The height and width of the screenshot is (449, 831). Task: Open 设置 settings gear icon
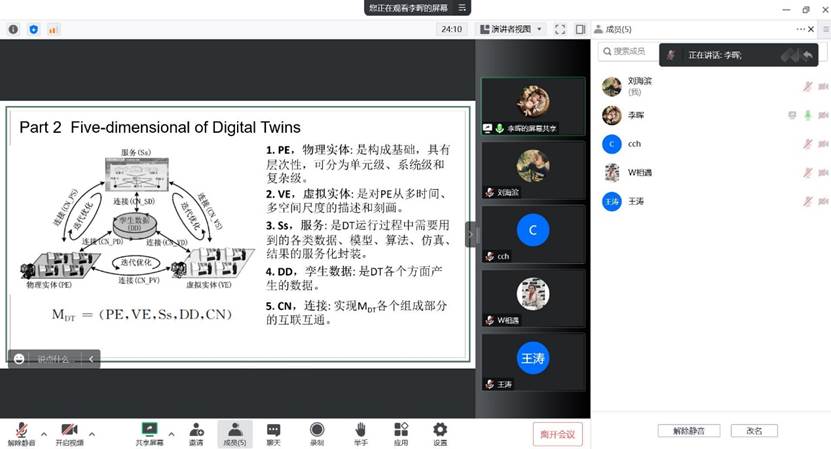(440, 432)
